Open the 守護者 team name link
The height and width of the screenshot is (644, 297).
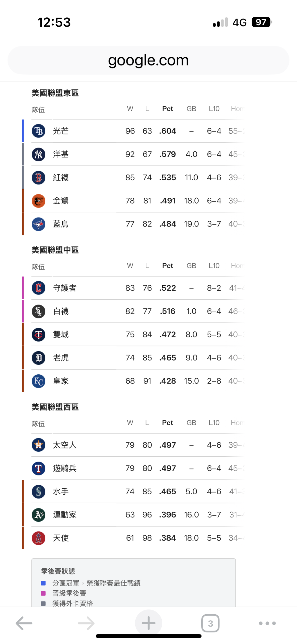(65, 288)
